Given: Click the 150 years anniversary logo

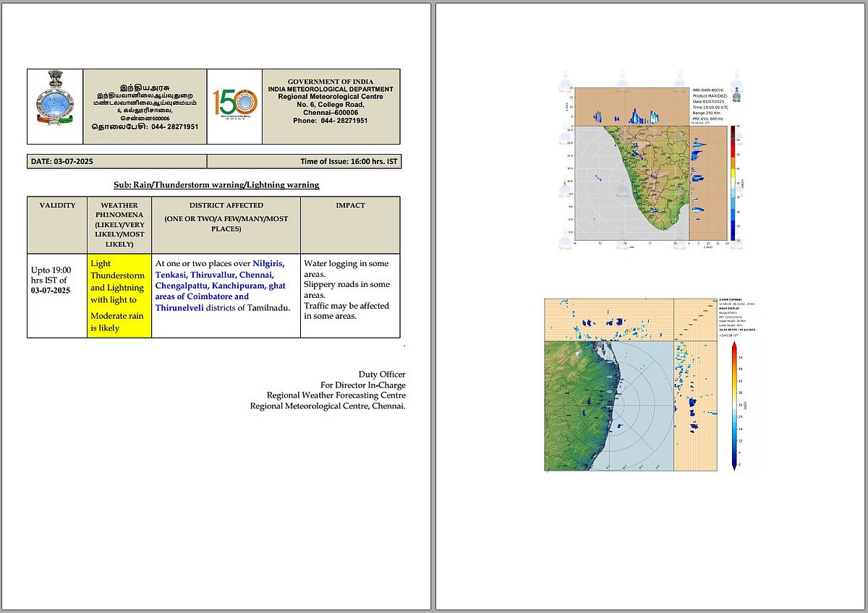Looking at the screenshot, I should pos(234,106).
